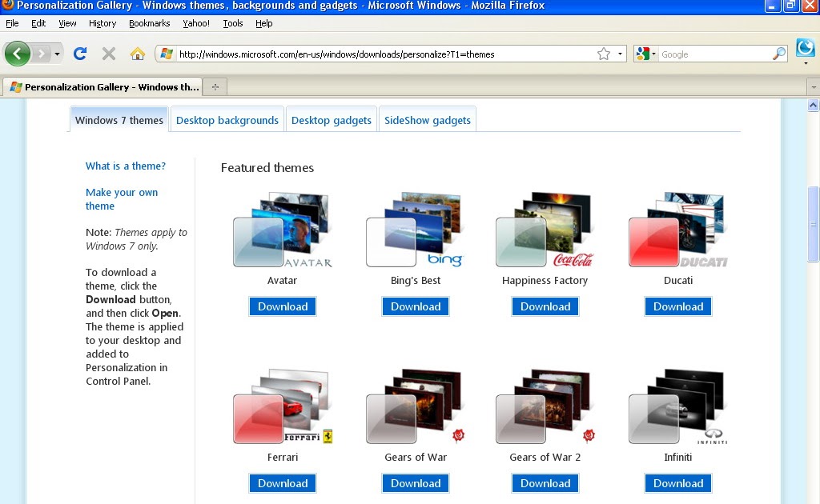The width and height of the screenshot is (820, 504).
Task: Open the What is a theme link
Action: click(125, 166)
